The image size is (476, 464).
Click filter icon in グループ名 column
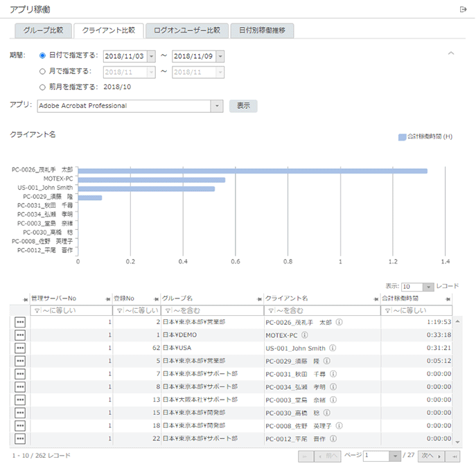(x=166, y=311)
